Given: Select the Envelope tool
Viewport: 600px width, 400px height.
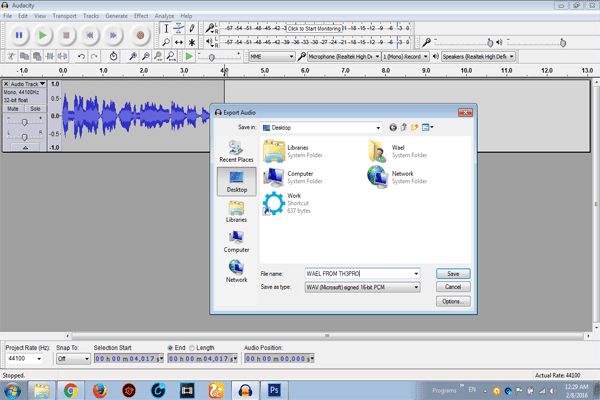Looking at the screenshot, I should coord(179,29).
